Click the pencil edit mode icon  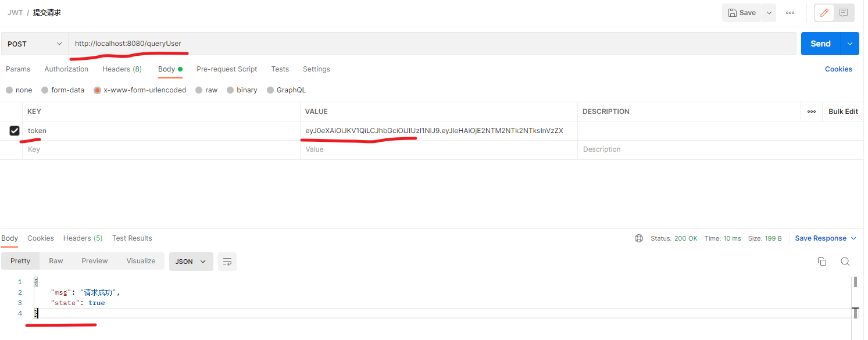(824, 13)
